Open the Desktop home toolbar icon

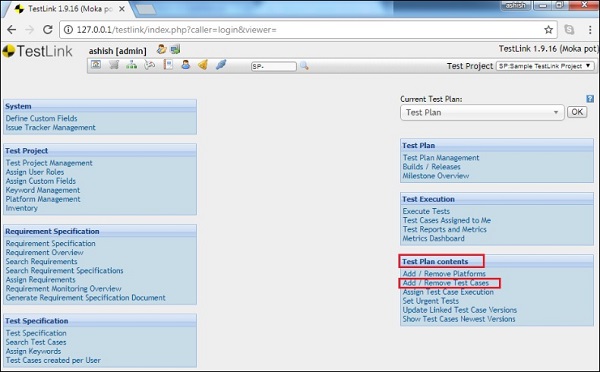[x=96, y=65]
